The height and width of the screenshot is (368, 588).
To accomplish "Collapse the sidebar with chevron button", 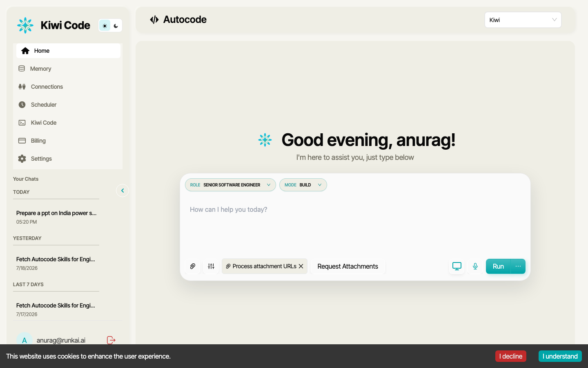I will [122, 191].
